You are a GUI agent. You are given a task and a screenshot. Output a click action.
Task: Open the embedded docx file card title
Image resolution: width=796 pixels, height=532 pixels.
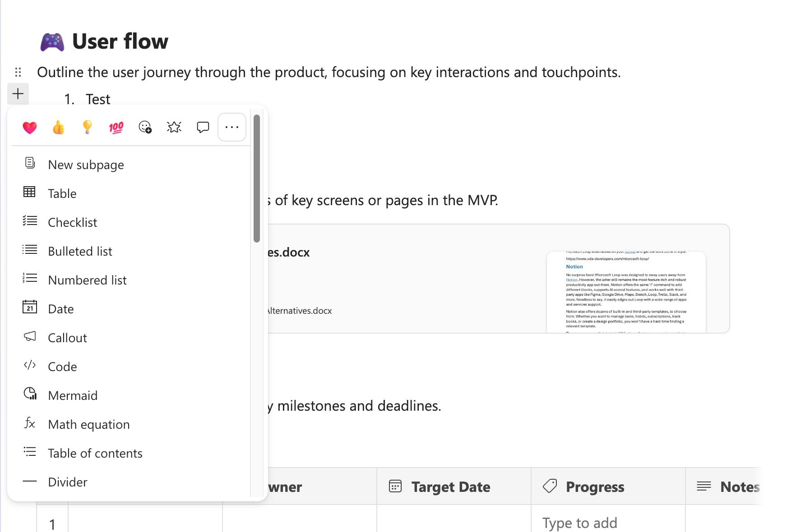(288, 252)
